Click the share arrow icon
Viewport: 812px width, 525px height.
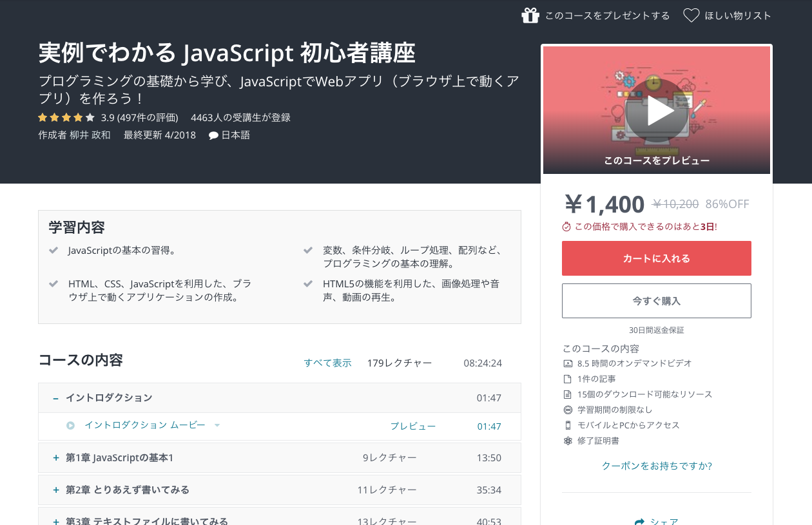click(639, 522)
